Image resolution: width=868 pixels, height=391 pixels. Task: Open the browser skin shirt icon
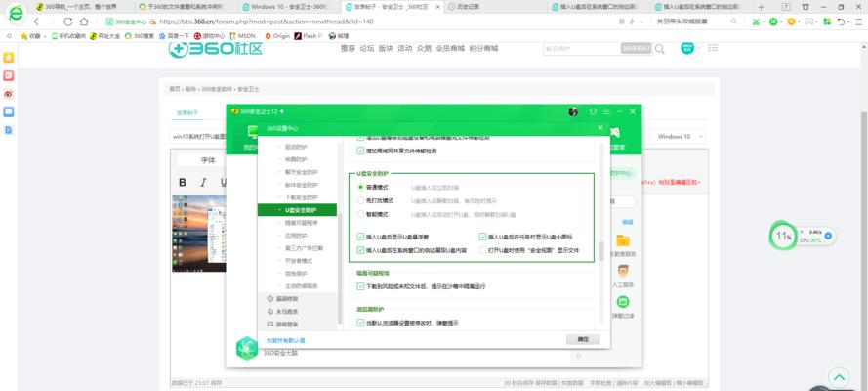[806, 7]
